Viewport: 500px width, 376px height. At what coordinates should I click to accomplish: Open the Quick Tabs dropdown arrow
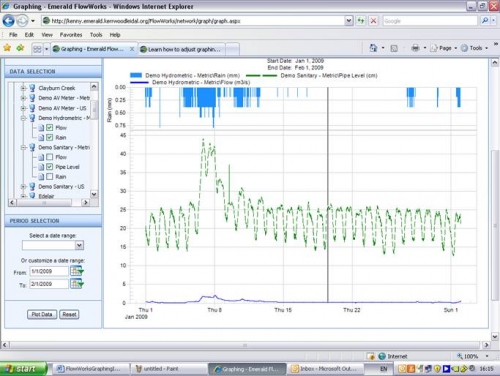pyautogui.click(x=46, y=49)
